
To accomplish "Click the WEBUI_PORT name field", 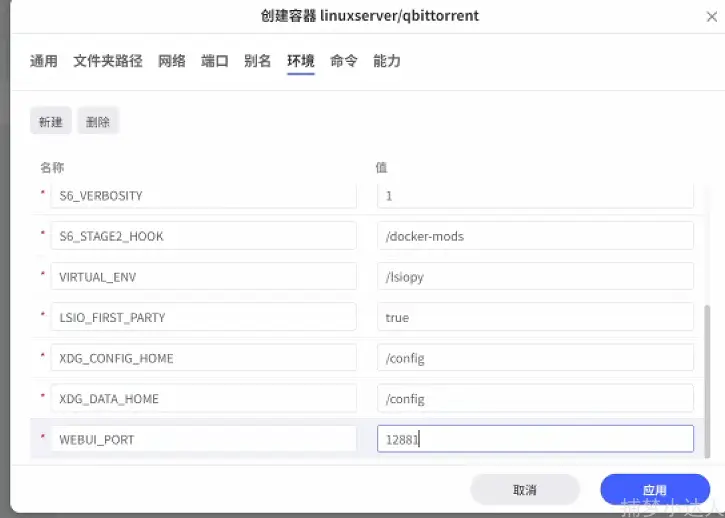I will [x=203, y=439].
